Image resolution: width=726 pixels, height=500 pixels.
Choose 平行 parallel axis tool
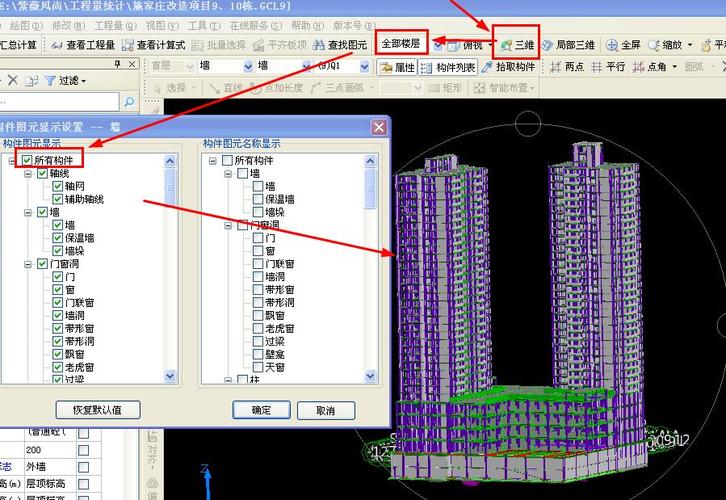608,67
